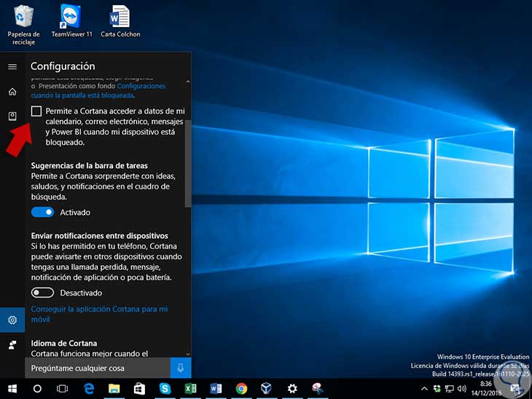Open Snipping Tool from the taskbar
The width and height of the screenshot is (532, 399).
318,389
